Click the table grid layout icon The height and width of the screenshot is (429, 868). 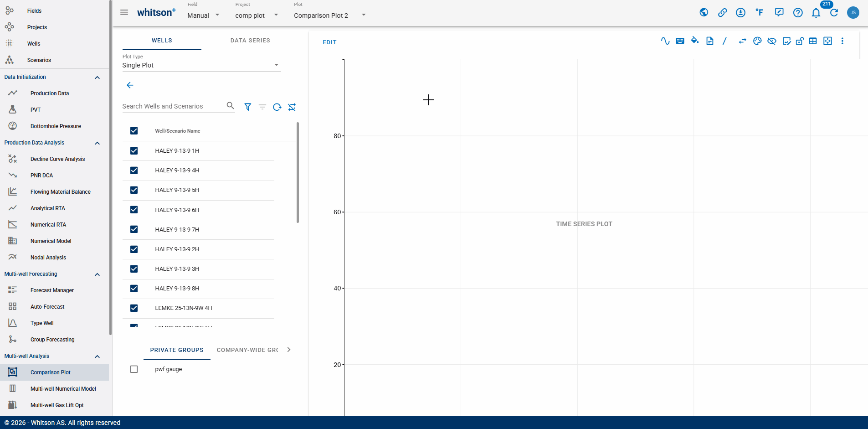(x=813, y=41)
